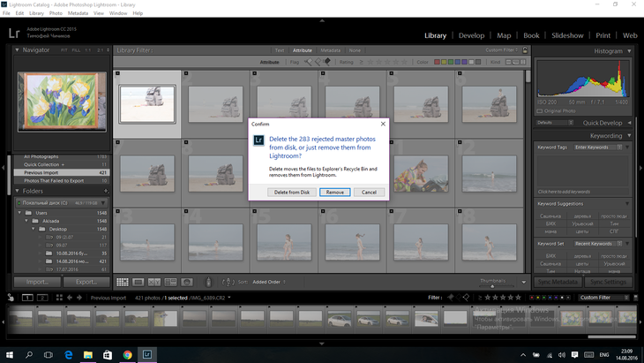Open the Photo menu
Screen dimensions: 644x363
point(56,13)
